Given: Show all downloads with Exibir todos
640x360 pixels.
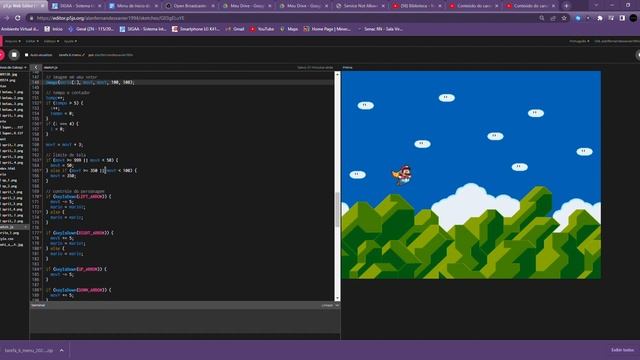Looking at the screenshot, I should pos(622,350).
